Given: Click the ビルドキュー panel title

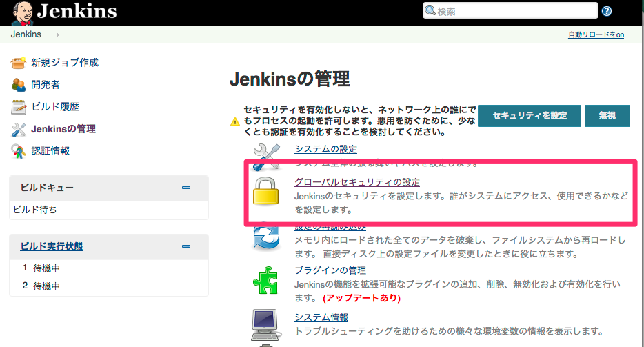Looking at the screenshot, I should coord(48,188).
